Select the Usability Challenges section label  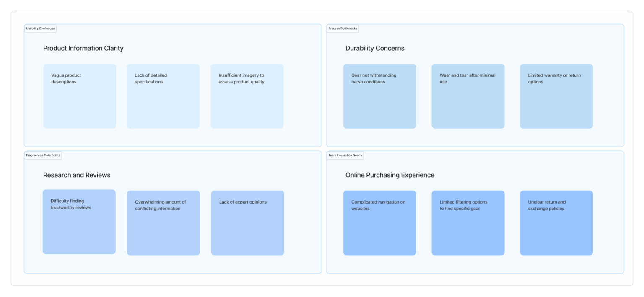pyautogui.click(x=40, y=28)
